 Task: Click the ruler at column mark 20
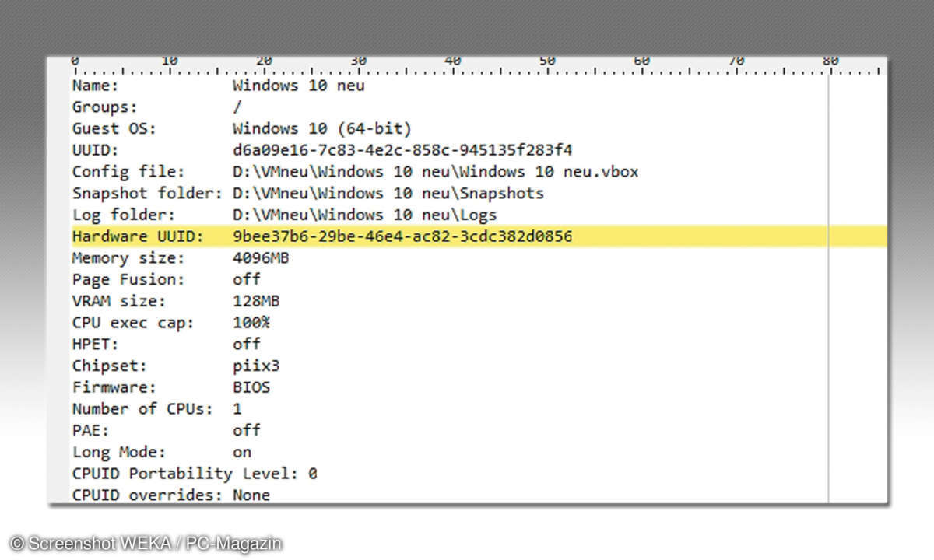[264, 61]
